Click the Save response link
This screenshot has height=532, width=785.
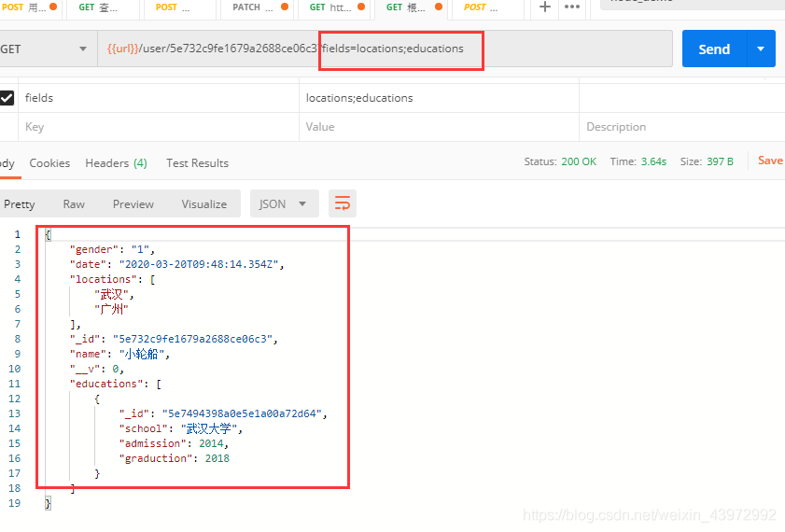click(x=770, y=161)
